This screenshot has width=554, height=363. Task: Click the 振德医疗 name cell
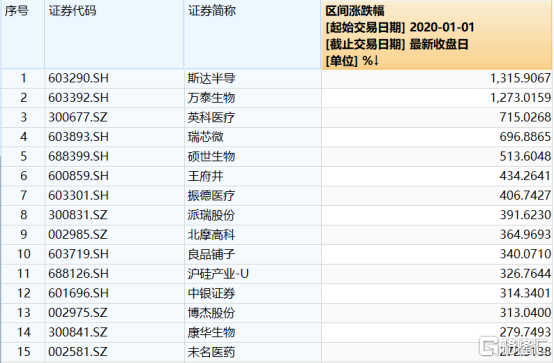(x=211, y=195)
